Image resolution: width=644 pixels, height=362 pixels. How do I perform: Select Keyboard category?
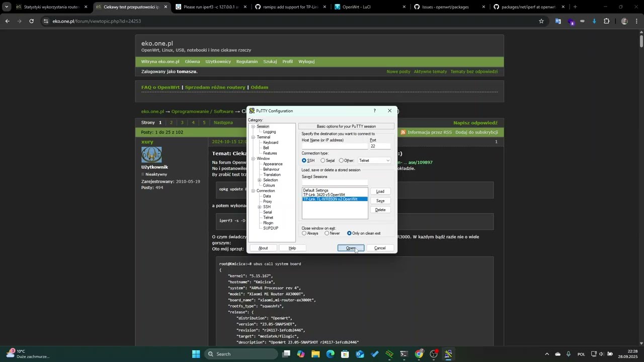coord(270,142)
